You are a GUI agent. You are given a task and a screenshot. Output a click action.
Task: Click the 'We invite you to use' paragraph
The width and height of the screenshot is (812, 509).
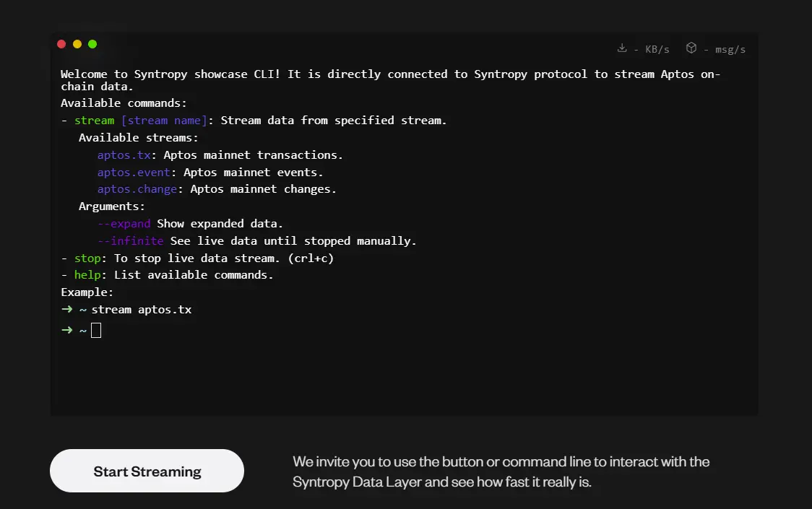point(501,471)
